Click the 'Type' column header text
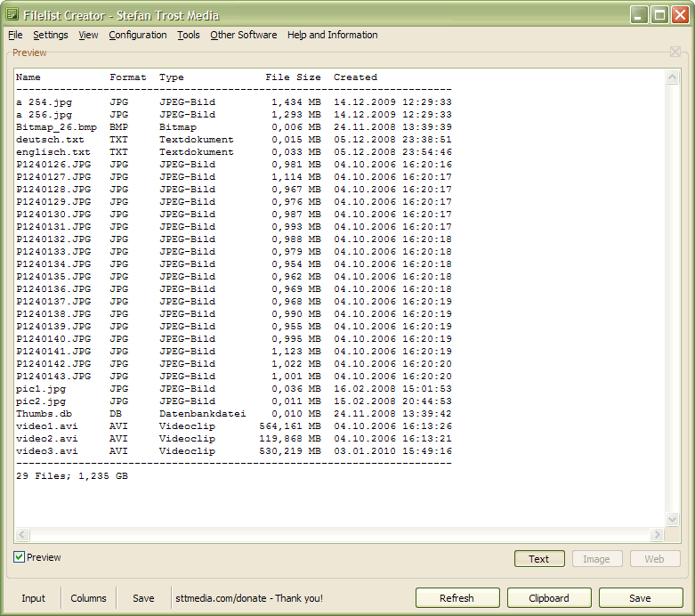695x616 pixels. pyautogui.click(x=172, y=77)
